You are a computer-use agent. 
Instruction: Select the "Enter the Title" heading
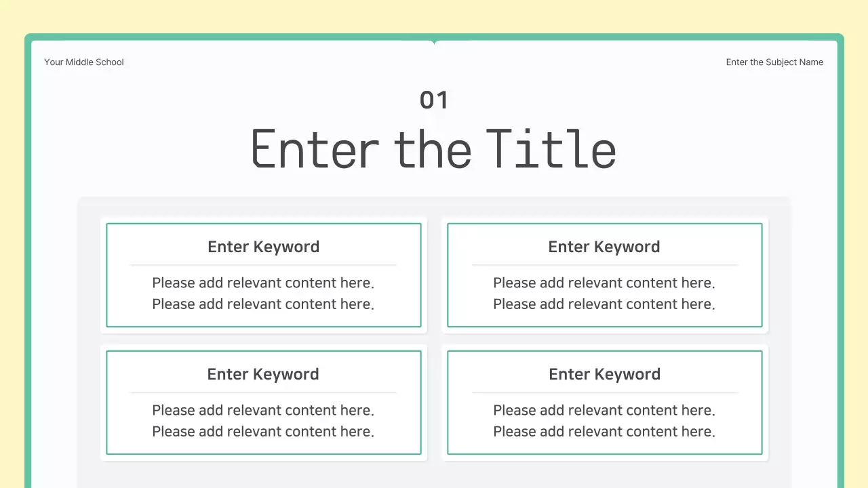point(433,149)
